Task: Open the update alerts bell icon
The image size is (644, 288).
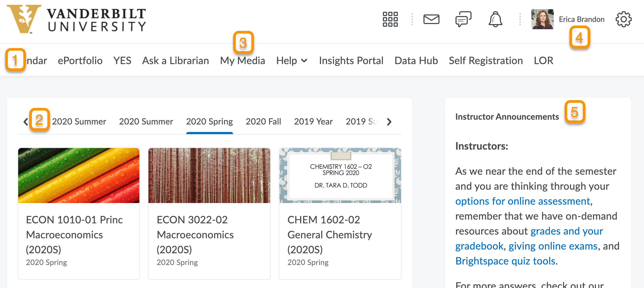Action: 495,19
